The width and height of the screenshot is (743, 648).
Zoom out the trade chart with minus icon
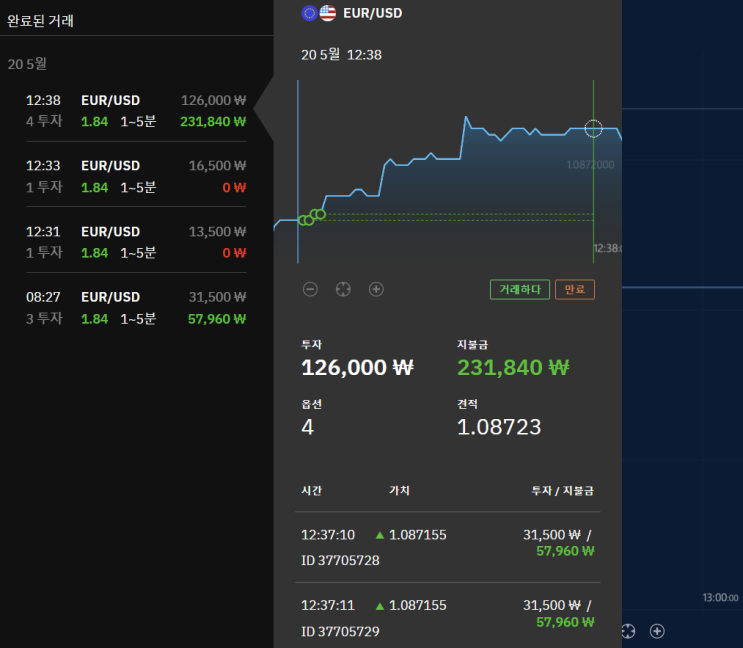point(310,289)
